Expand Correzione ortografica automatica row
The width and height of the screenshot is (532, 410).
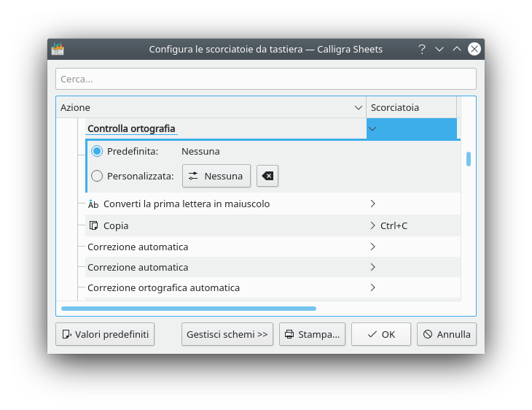coord(372,287)
